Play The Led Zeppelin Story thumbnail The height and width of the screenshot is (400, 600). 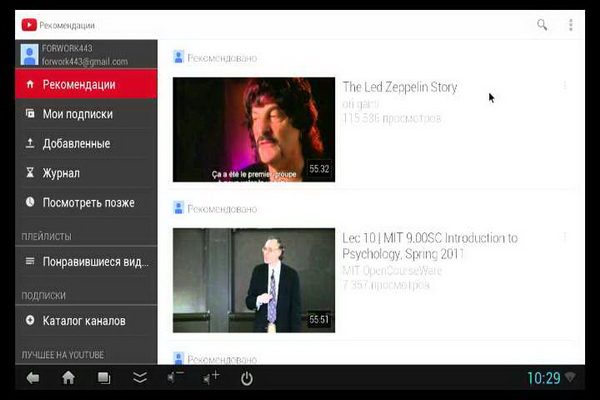tap(254, 130)
